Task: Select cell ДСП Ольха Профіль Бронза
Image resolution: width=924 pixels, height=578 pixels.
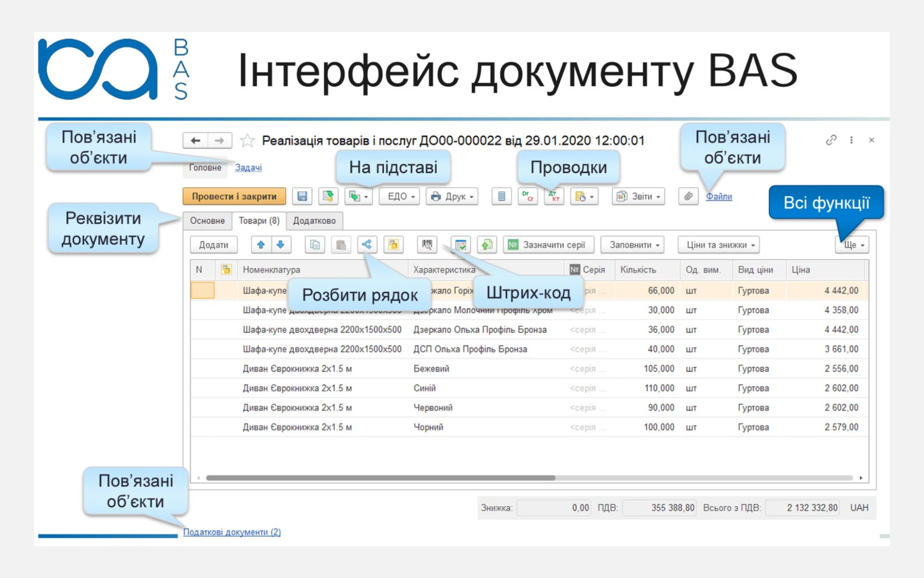Action: [x=486, y=349]
